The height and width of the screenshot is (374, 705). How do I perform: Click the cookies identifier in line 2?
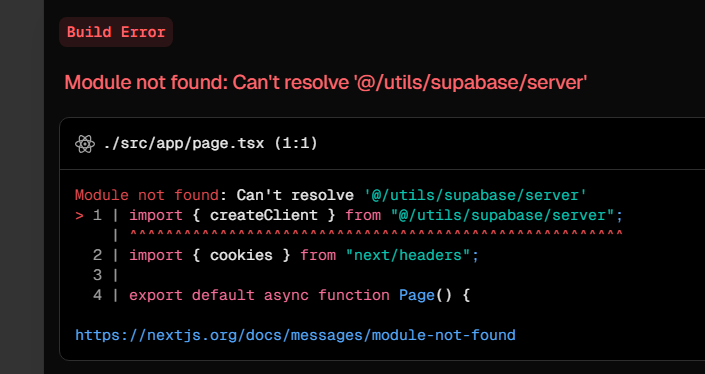tap(241, 255)
